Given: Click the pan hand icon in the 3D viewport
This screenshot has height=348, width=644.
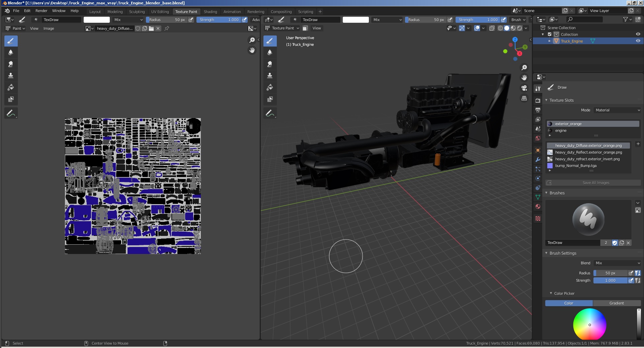Looking at the screenshot, I should 524,78.
